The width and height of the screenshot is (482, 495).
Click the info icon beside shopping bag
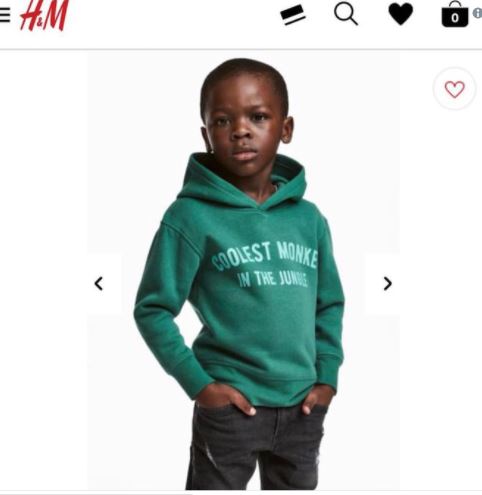(x=478, y=13)
